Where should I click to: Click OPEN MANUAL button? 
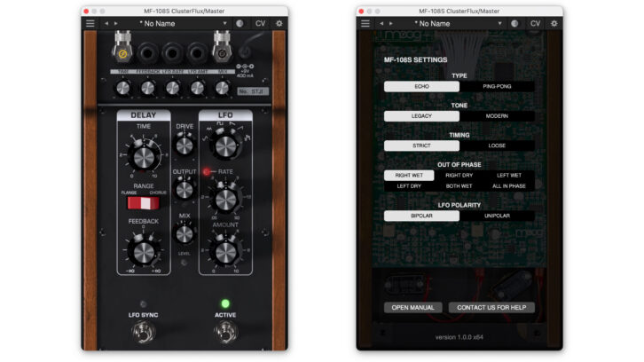click(x=412, y=307)
